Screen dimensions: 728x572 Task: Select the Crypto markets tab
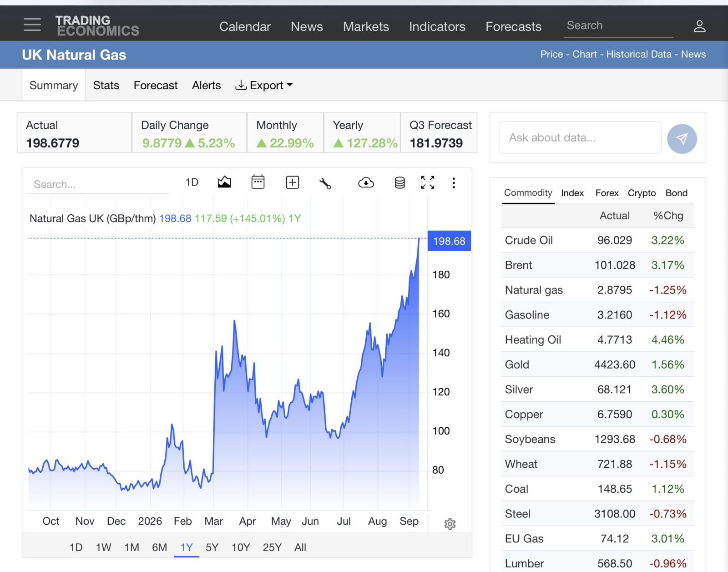[x=642, y=193]
